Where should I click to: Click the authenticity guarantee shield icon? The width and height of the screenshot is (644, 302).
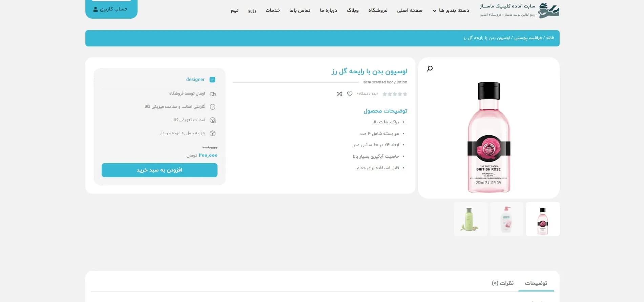pos(213,107)
